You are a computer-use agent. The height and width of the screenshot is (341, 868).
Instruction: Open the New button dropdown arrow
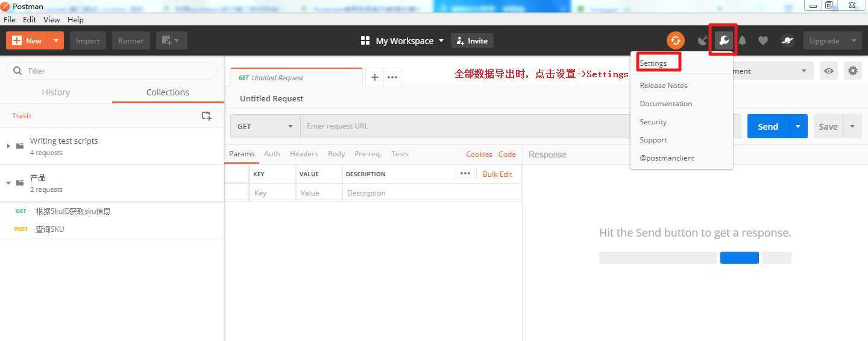[x=56, y=40]
